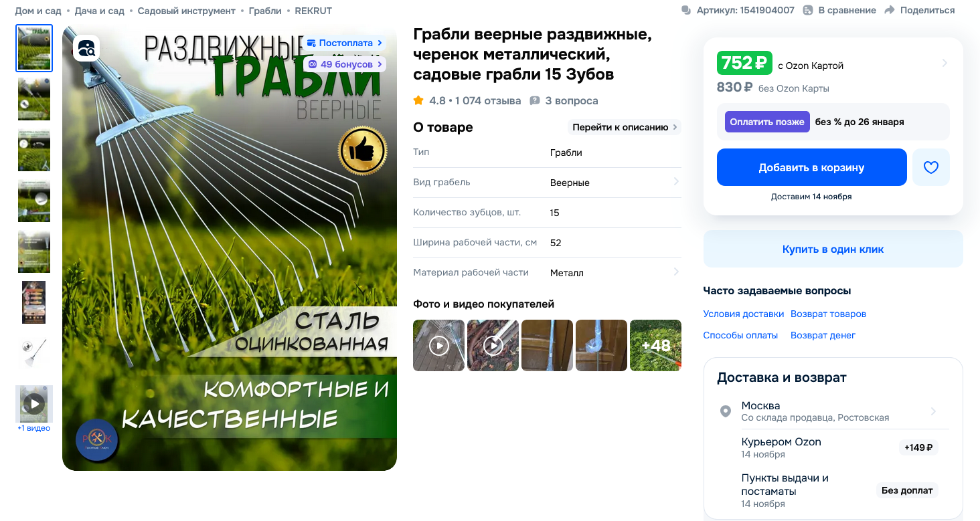This screenshot has height=521, width=980.
Task: Click the orange rating star icon
Action: [418, 100]
